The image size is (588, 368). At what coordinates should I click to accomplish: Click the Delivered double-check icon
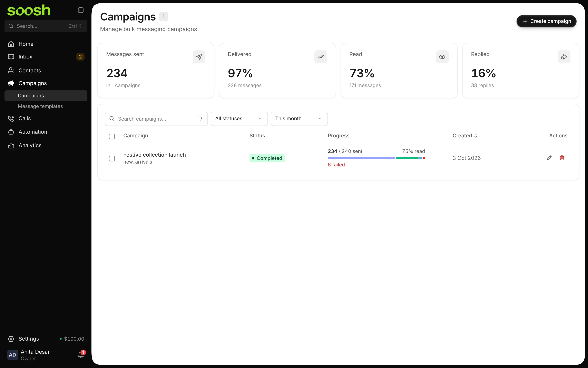(321, 57)
